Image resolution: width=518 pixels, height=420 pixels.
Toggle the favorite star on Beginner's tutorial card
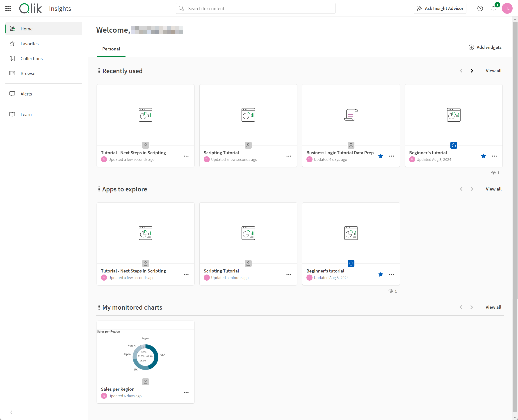point(483,156)
